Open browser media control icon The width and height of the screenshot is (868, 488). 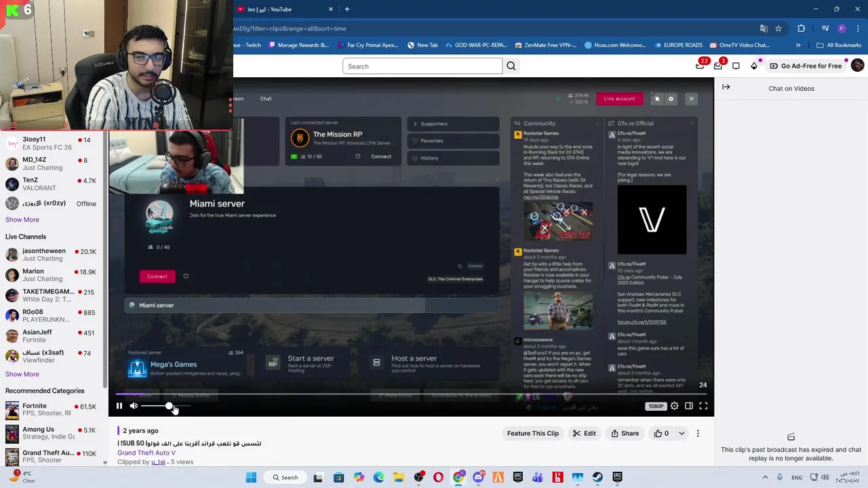(x=825, y=28)
